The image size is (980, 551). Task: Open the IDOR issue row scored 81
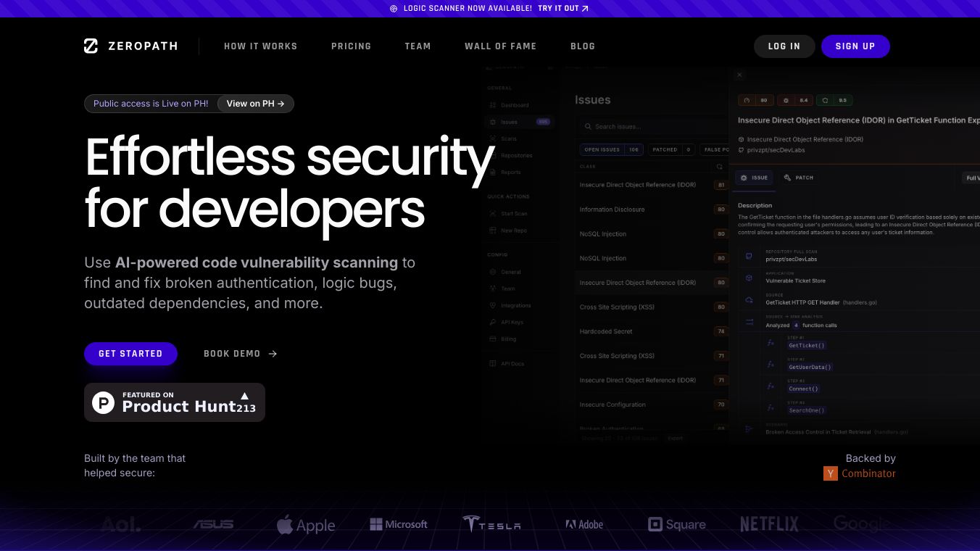point(652,185)
